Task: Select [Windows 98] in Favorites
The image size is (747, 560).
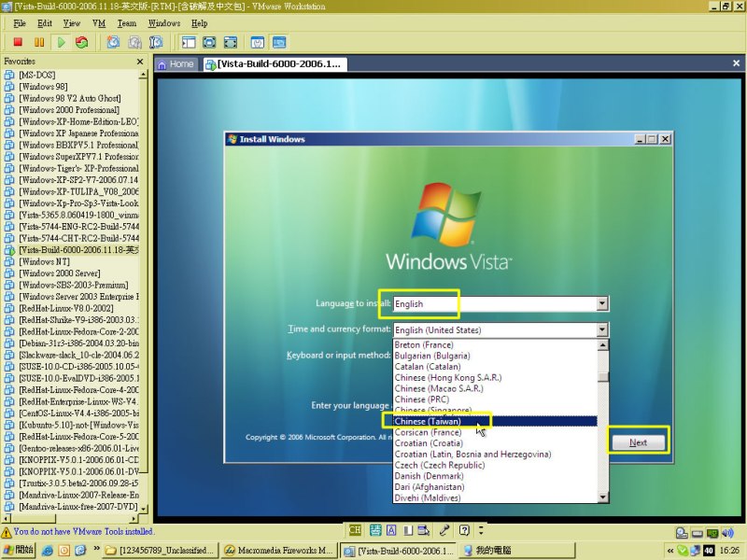Action: coord(43,87)
